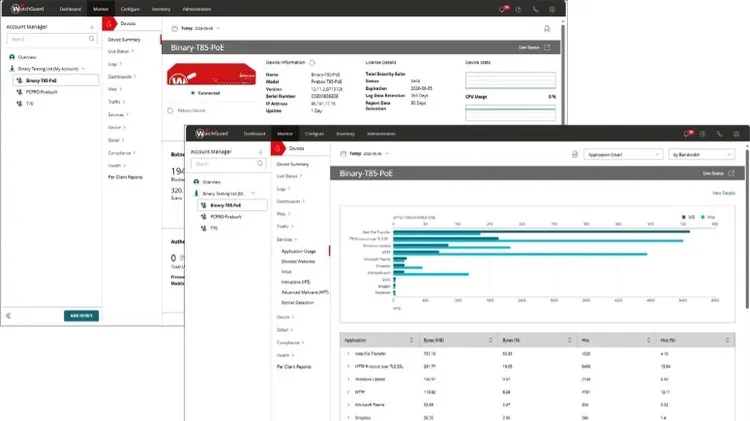Click the calendar icon beside Today in front window
750x421 pixels.
343,154
